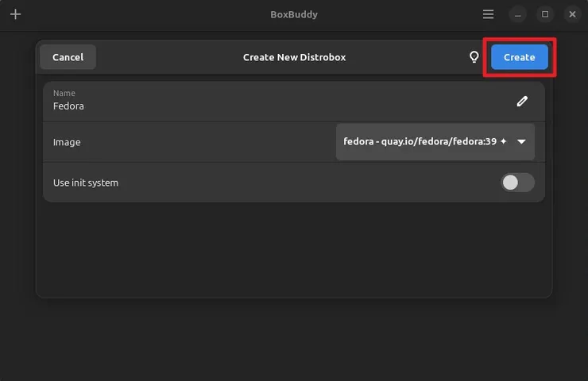Click the small Name field caption

coord(64,93)
